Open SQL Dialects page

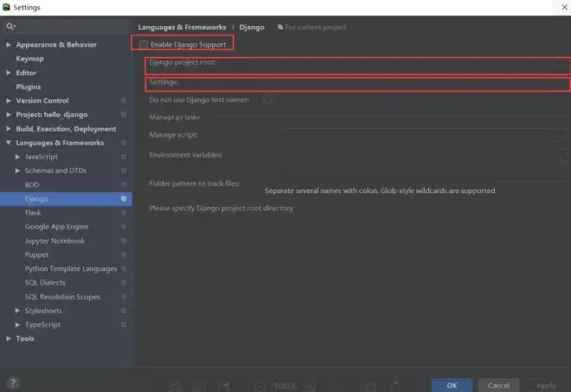45,282
